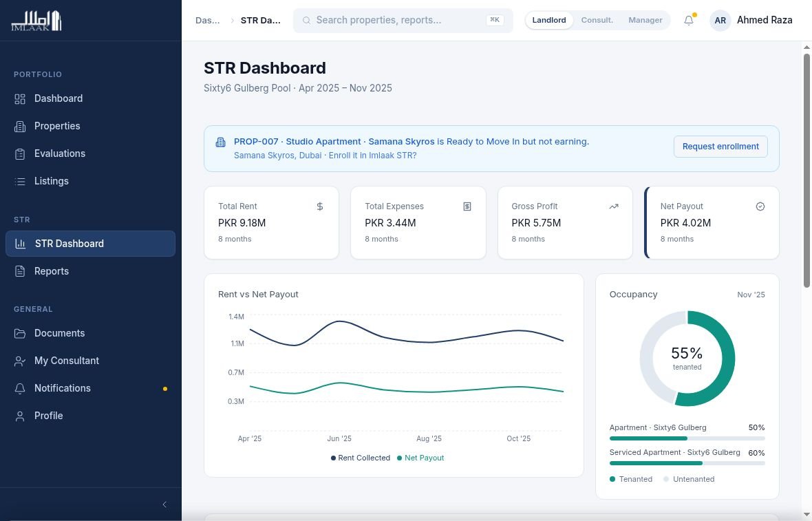Image resolution: width=812 pixels, height=521 pixels.
Task: Click the Total Expenses card
Action: pos(418,223)
